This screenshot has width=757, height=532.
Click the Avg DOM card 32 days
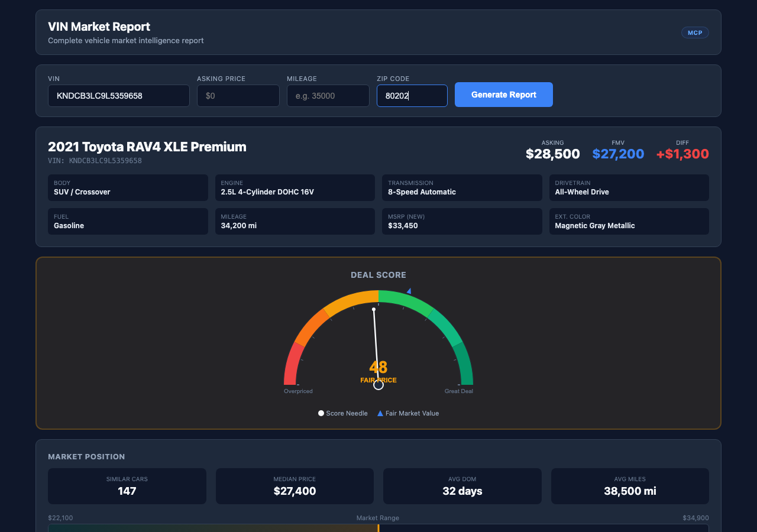pyautogui.click(x=462, y=486)
